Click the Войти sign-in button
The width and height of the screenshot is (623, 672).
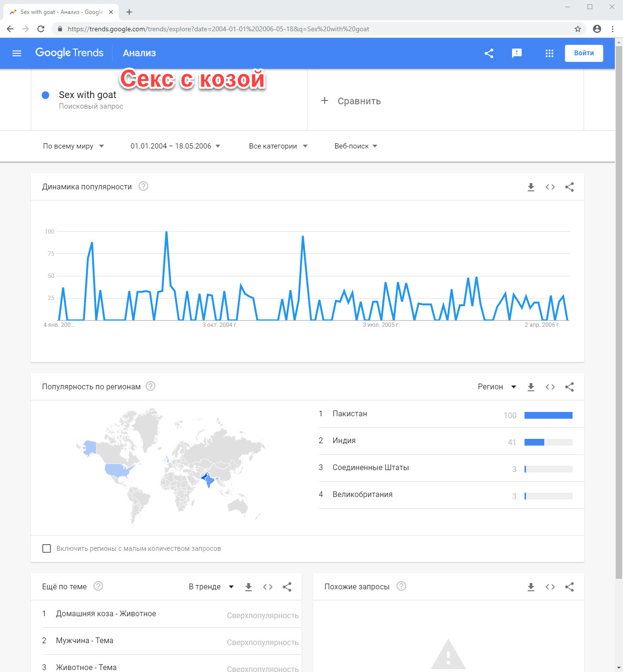point(584,53)
